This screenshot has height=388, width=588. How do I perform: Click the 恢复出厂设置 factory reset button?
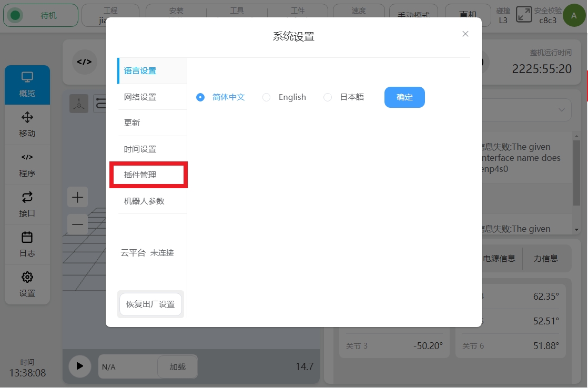tap(150, 304)
